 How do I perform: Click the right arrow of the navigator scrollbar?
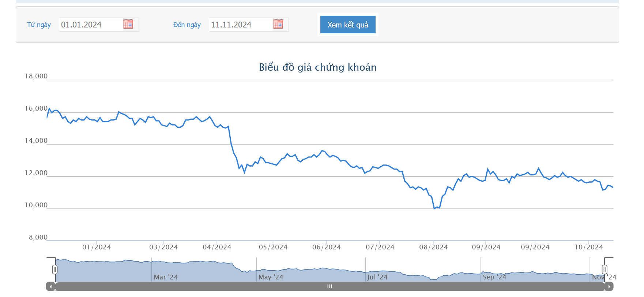pyautogui.click(x=609, y=286)
